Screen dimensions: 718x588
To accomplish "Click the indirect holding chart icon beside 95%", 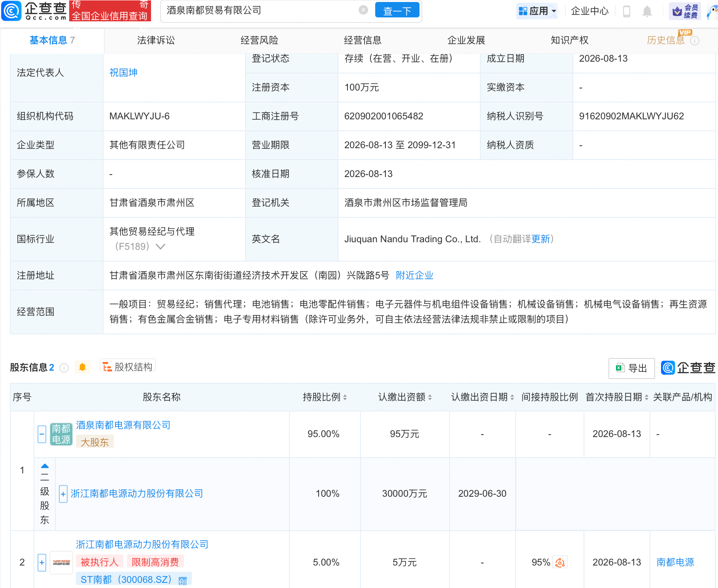I will [560, 562].
